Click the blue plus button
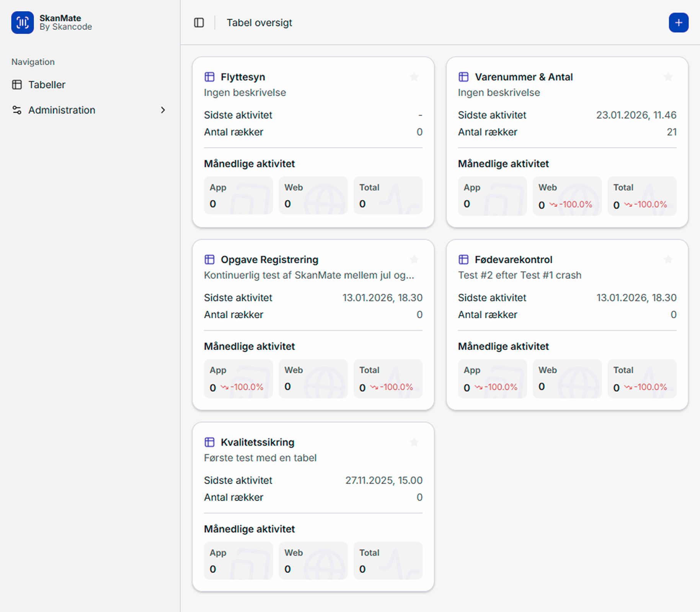Viewport: 700px width, 612px height. pyautogui.click(x=678, y=23)
